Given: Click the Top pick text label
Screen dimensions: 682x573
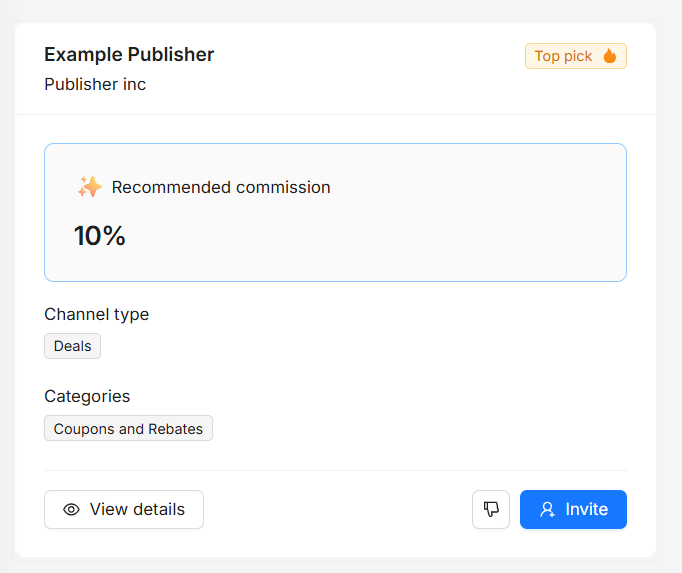Looking at the screenshot, I should pyautogui.click(x=563, y=56).
